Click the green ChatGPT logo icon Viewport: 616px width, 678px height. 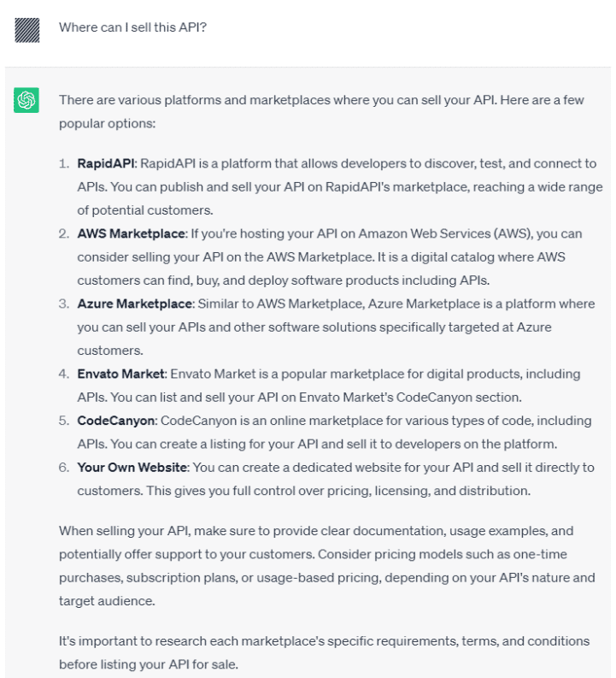click(x=27, y=101)
